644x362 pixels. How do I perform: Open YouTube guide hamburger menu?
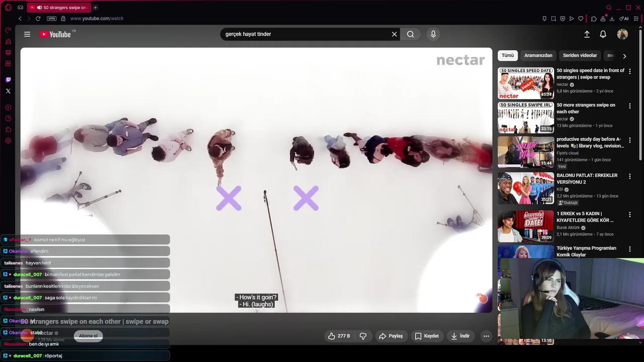(27, 34)
